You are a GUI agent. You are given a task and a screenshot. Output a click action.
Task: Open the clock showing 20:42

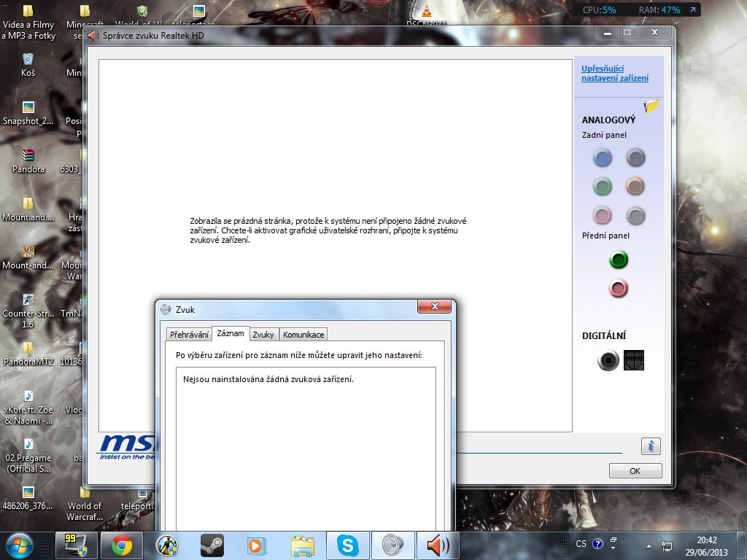[x=706, y=546]
